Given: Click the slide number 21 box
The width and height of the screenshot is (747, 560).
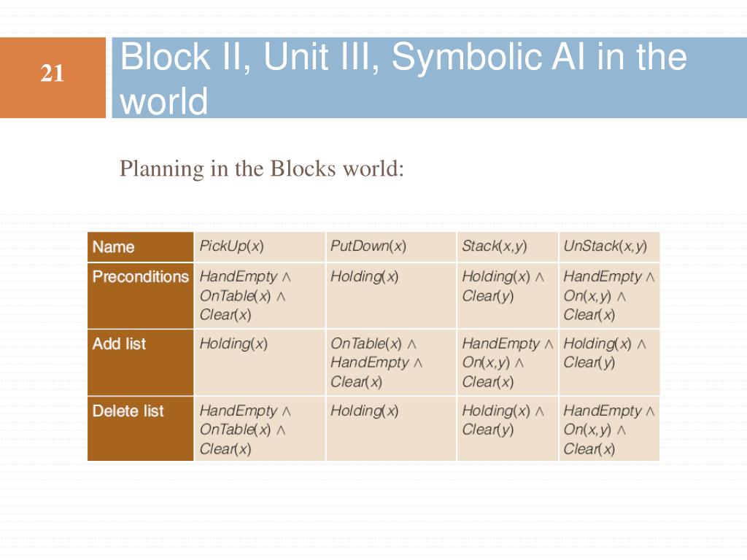Looking at the screenshot, I should (x=53, y=77).
